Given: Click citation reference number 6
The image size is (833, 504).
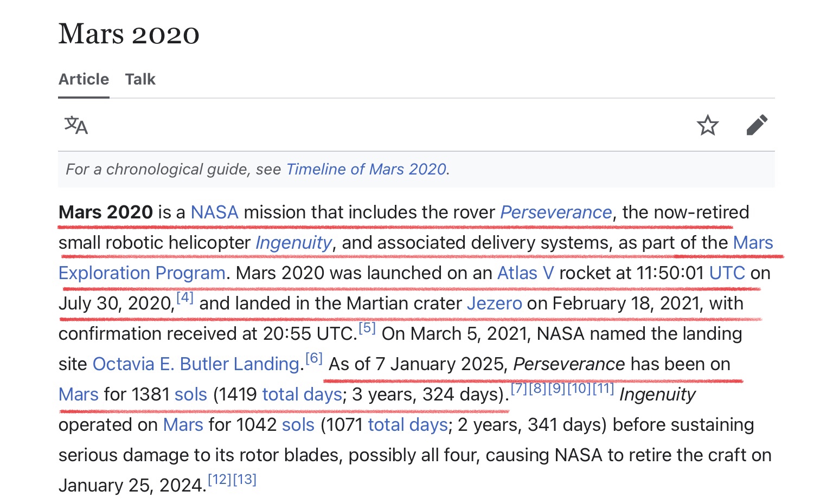Looking at the screenshot, I should pos(314,358).
